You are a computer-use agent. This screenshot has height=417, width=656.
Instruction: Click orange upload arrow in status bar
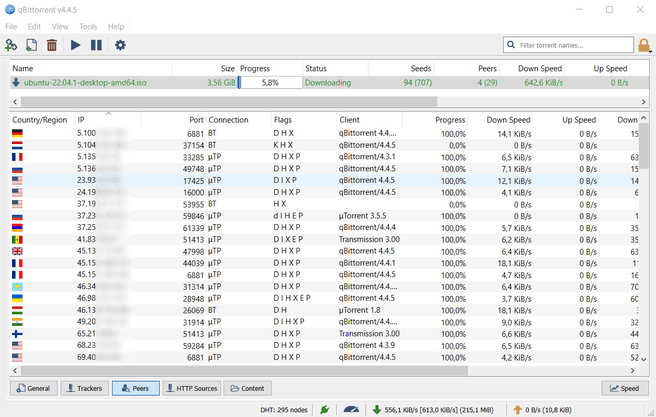518,409
